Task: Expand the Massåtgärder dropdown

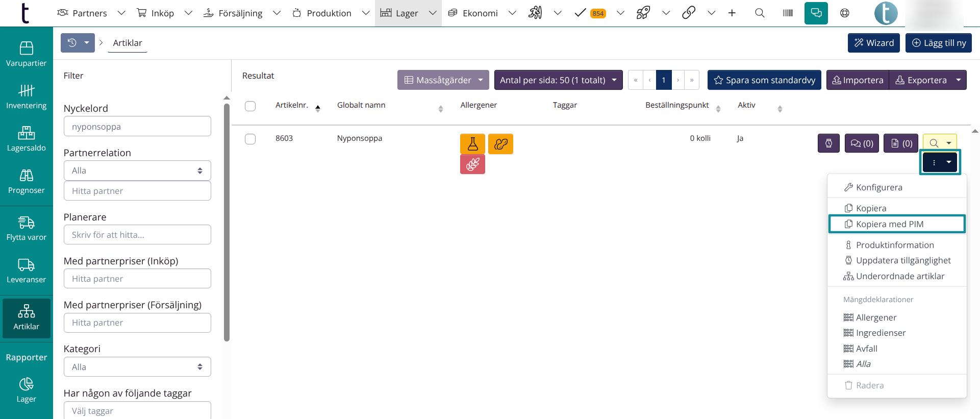Action: (443, 80)
